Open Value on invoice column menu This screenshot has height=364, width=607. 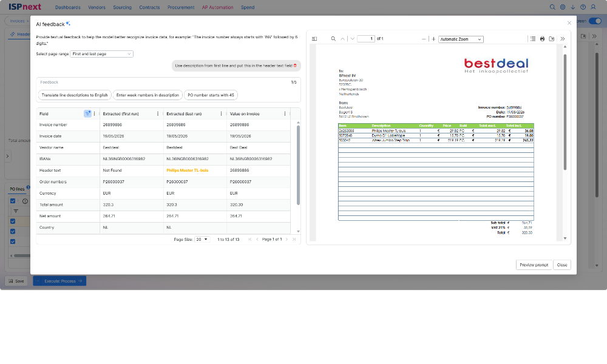click(x=285, y=113)
